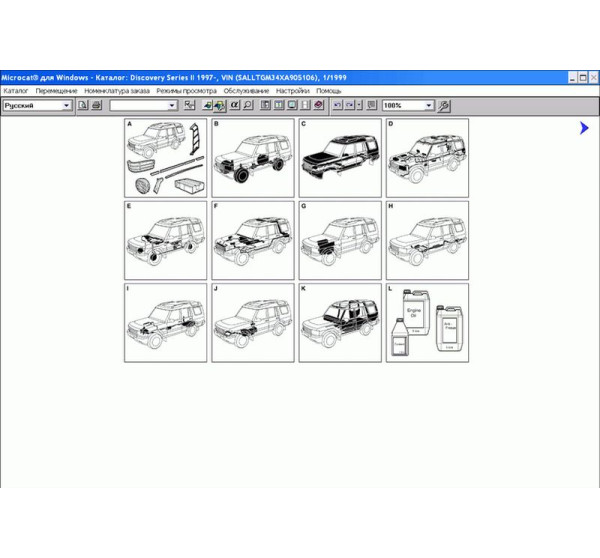Open the Обслуживание menu

click(246, 91)
